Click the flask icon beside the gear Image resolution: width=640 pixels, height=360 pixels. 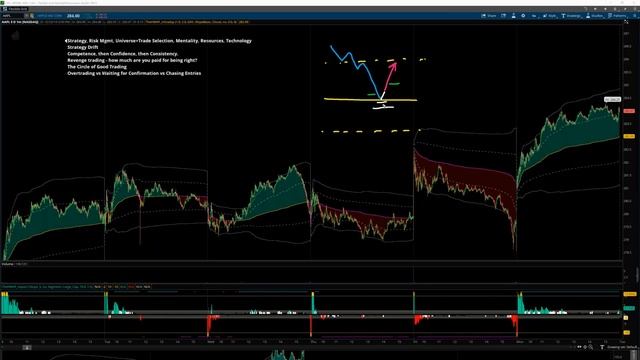click(513, 16)
